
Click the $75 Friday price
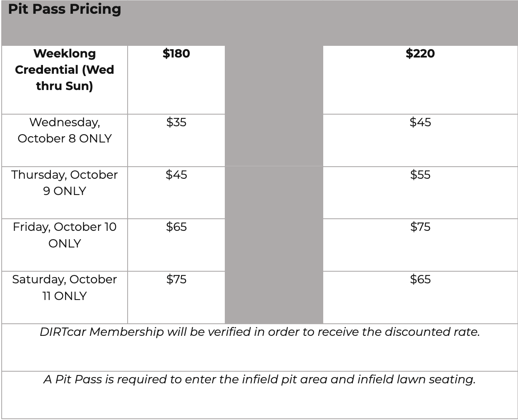(x=420, y=227)
